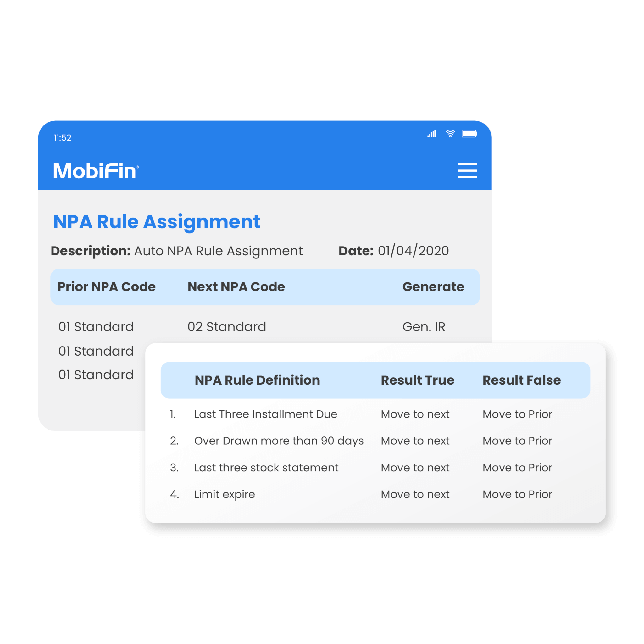Click the Generate column header
This screenshot has width=644, height=644.
pos(433,287)
